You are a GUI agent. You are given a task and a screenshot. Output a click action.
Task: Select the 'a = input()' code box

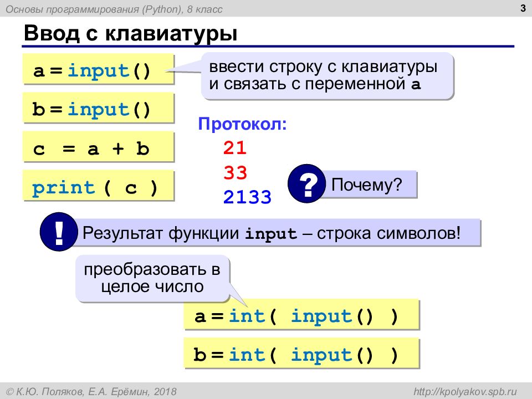click(99, 69)
